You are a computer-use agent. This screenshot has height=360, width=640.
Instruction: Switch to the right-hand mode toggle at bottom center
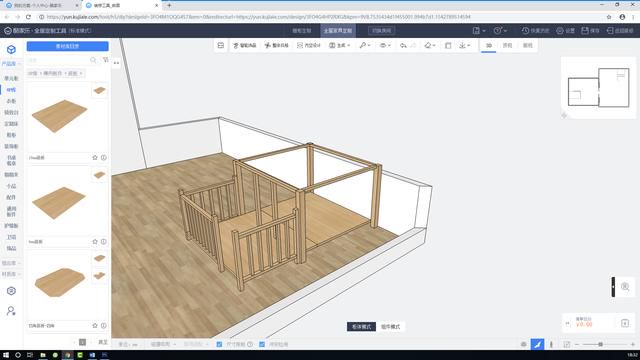pyautogui.click(x=390, y=327)
